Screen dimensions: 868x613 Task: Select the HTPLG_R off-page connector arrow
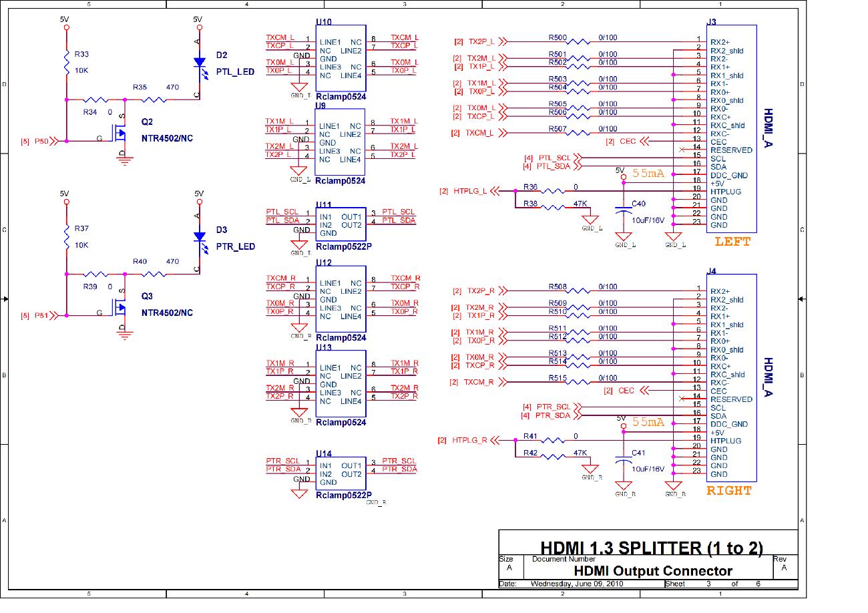tap(495, 440)
